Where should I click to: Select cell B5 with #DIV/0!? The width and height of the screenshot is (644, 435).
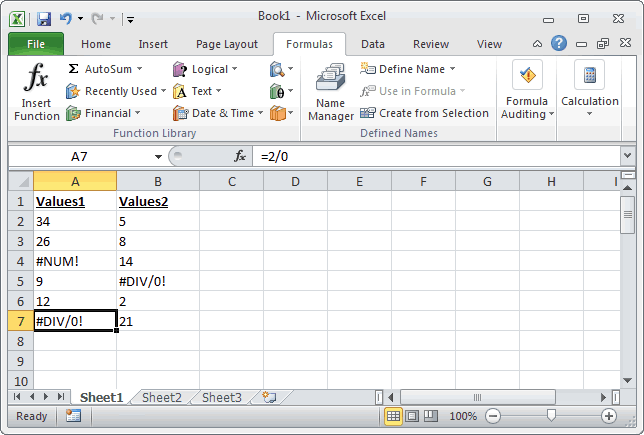point(158,281)
